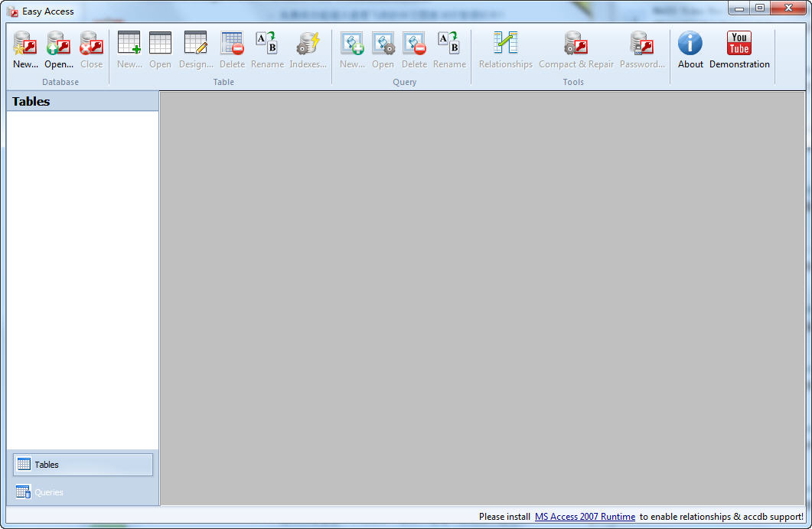Close the current database
The image size is (812, 529).
coord(91,50)
